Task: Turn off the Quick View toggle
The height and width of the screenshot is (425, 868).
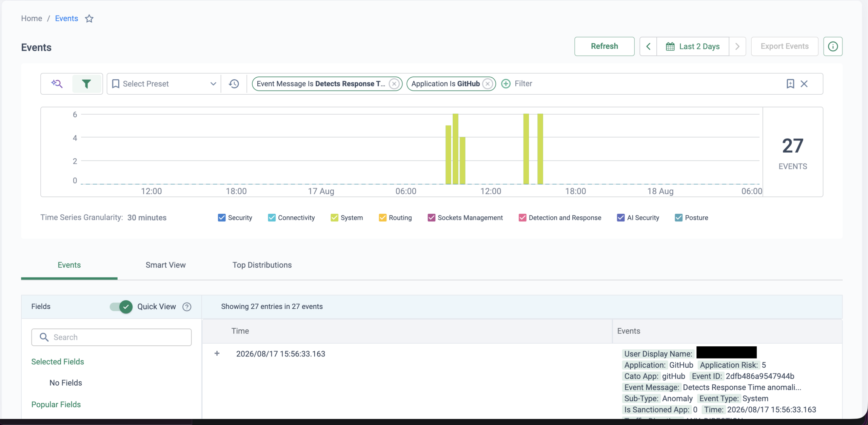Action: coord(121,307)
